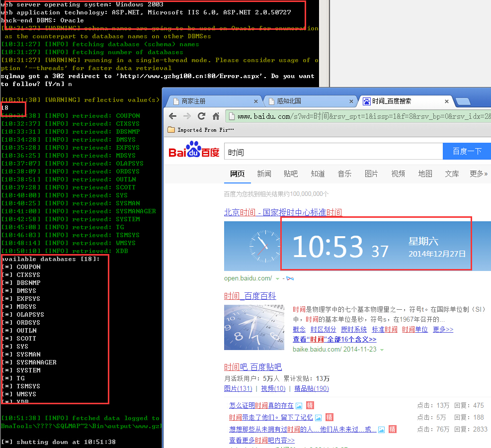Select the 贴吧 search category
491x448 pixels.
(291, 174)
